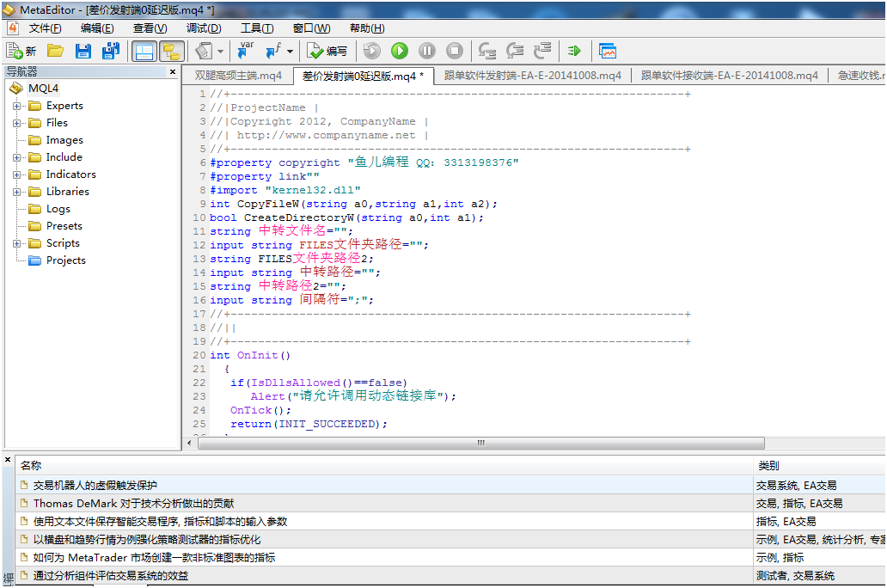Open the styler dropdown arrow
887x588 pixels.
220,51
